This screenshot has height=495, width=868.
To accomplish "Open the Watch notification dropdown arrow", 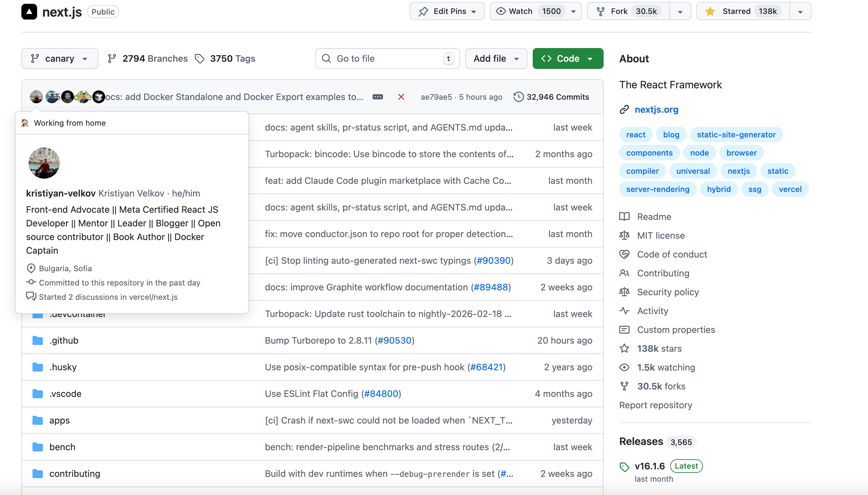I will (x=574, y=12).
